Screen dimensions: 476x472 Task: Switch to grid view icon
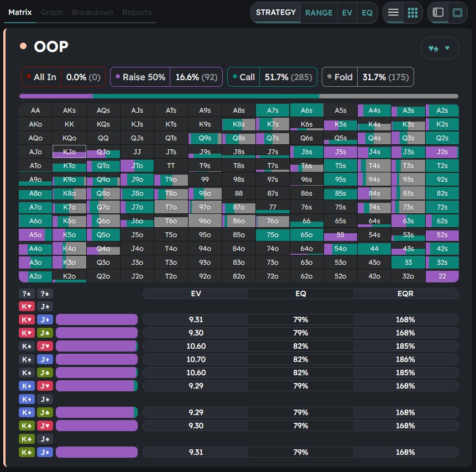[x=412, y=13]
